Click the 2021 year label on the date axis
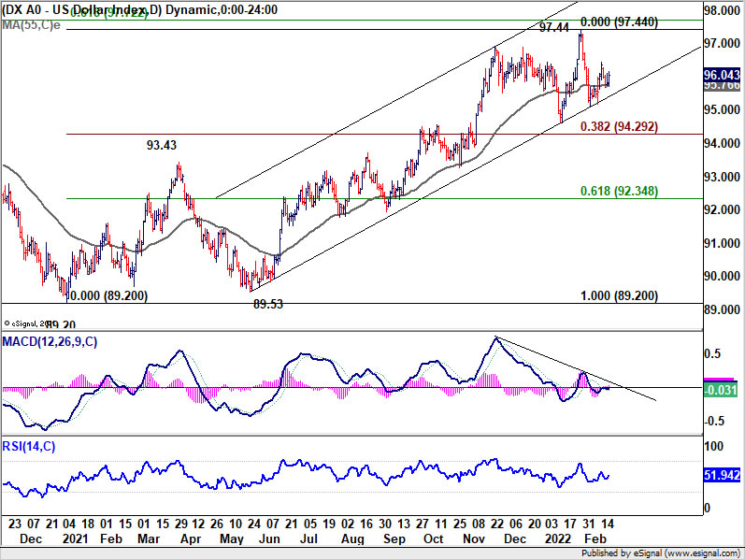The height and width of the screenshot is (560, 745). [x=75, y=539]
